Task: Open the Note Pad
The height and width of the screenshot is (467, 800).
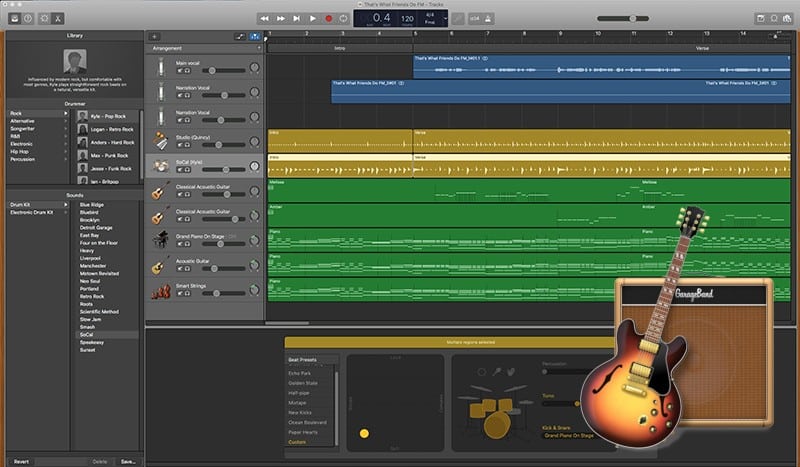Action: [x=760, y=18]
